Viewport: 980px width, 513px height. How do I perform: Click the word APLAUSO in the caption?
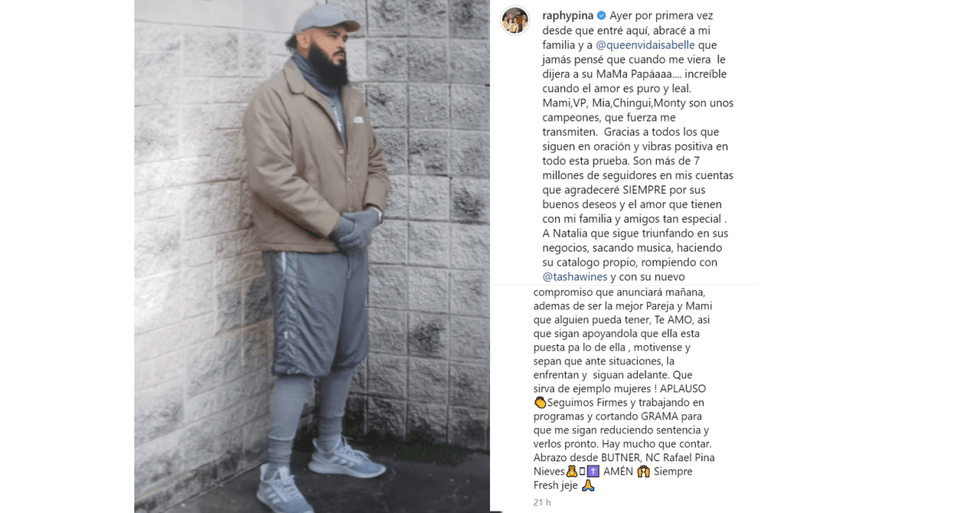pos(682,389)
